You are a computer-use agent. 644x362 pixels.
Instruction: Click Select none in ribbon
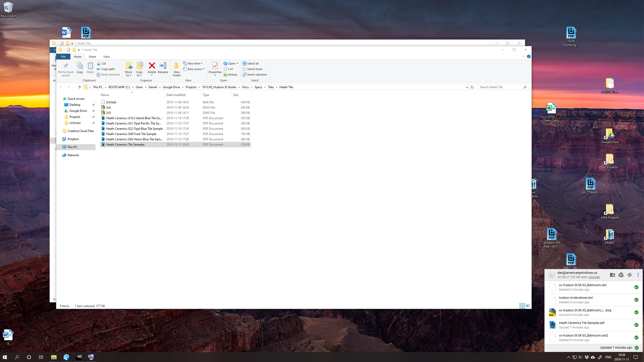(252, 69)
